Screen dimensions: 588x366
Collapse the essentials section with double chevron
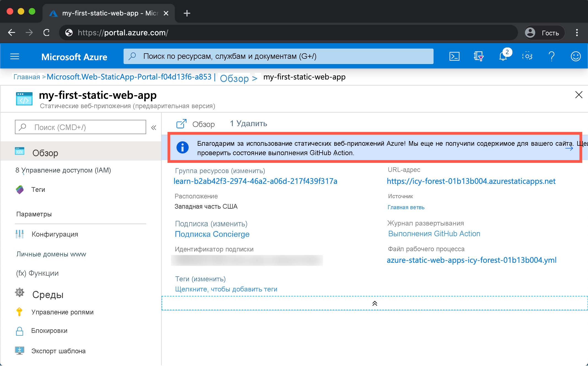375,303
